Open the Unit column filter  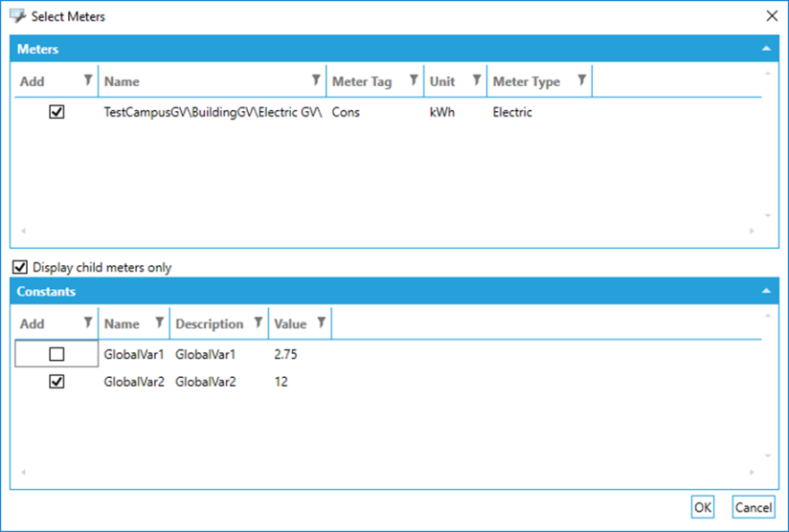pyautogui.click(x=476, y=80)
